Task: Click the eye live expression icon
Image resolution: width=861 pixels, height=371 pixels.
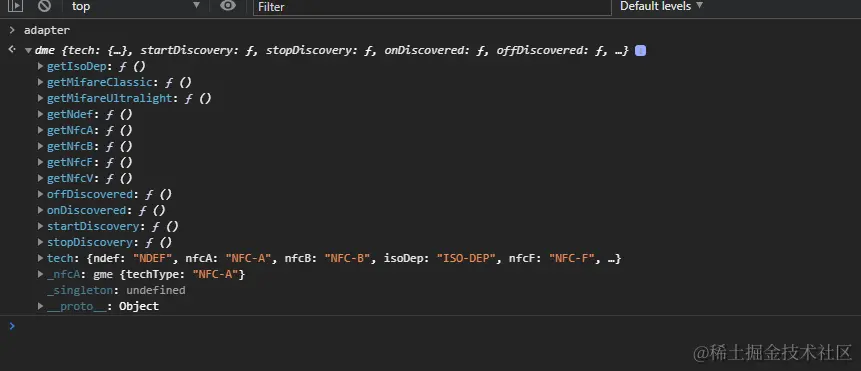Action: (x=228, y=5)
